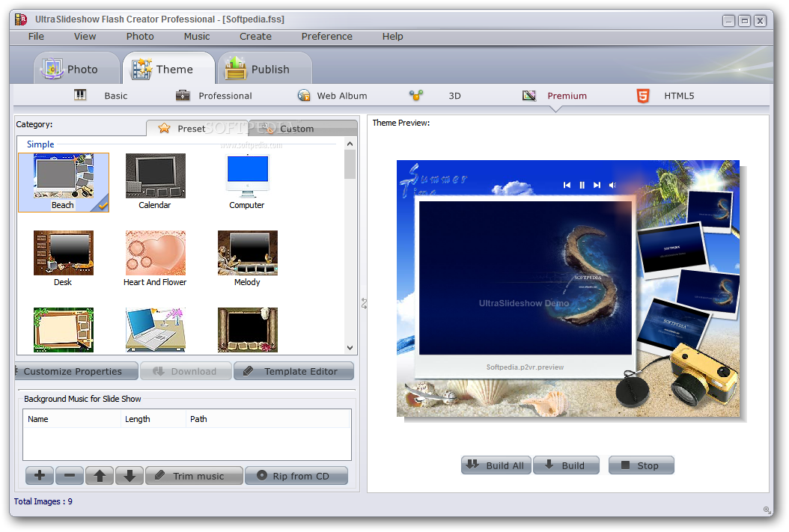Open the Template Editor
The height and width of the screenshot is (532, 789).
pos(294,371)
